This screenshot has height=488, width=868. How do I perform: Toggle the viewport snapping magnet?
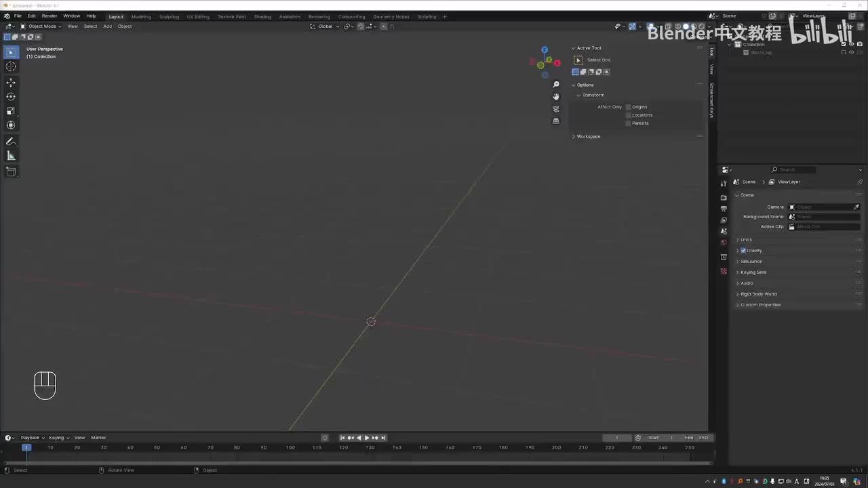pos(361,26)
